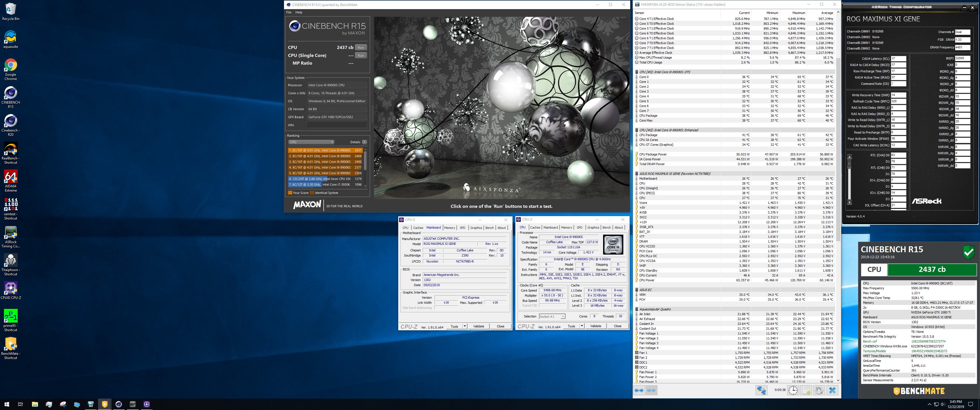Click HWiNFO network monitors icon button

pyautogui.click(x=761, y=390)
